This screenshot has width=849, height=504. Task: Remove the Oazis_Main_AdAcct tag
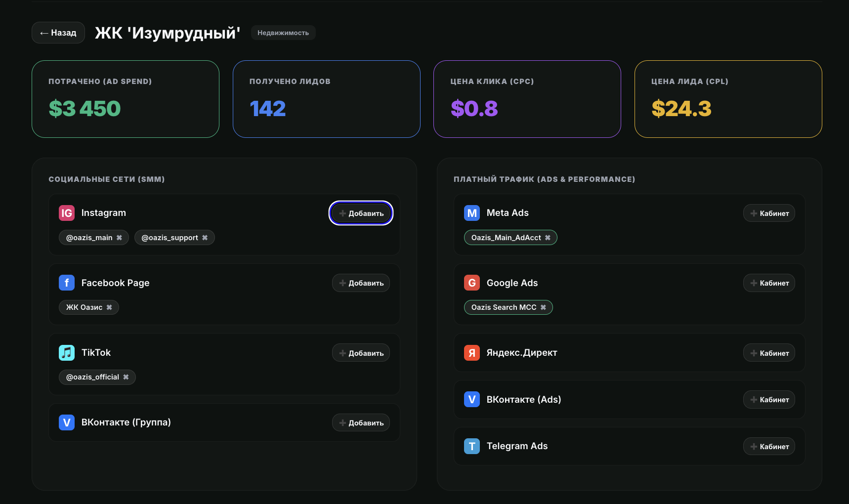[548, 238]
